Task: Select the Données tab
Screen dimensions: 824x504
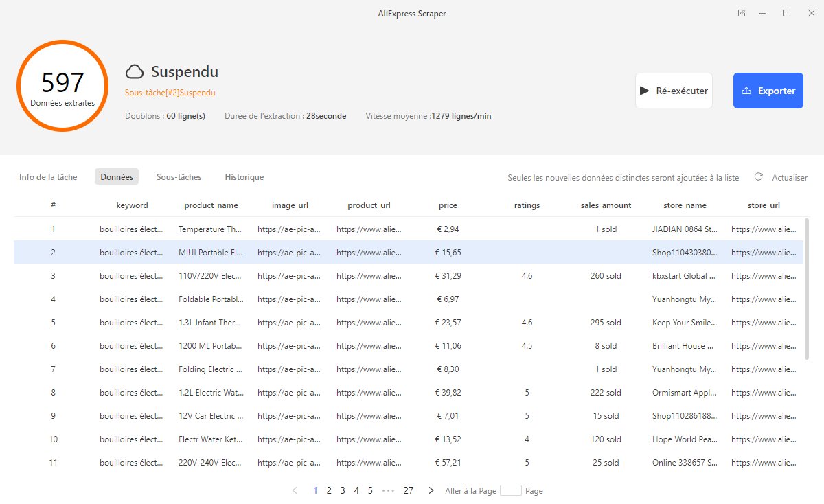Action: pyautogui.click(x=117, y=177)
